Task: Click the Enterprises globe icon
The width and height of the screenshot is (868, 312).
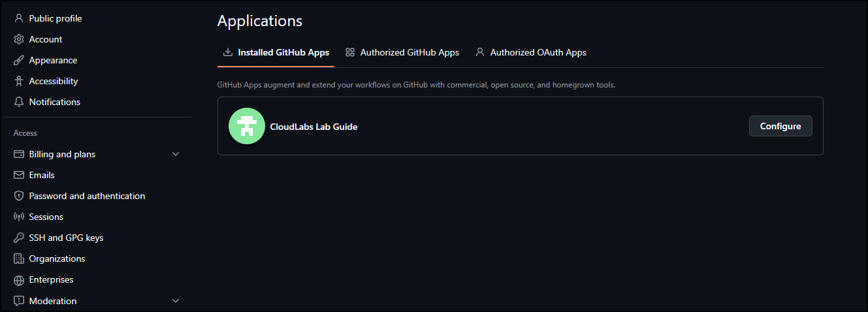Action: click(19, 279)
